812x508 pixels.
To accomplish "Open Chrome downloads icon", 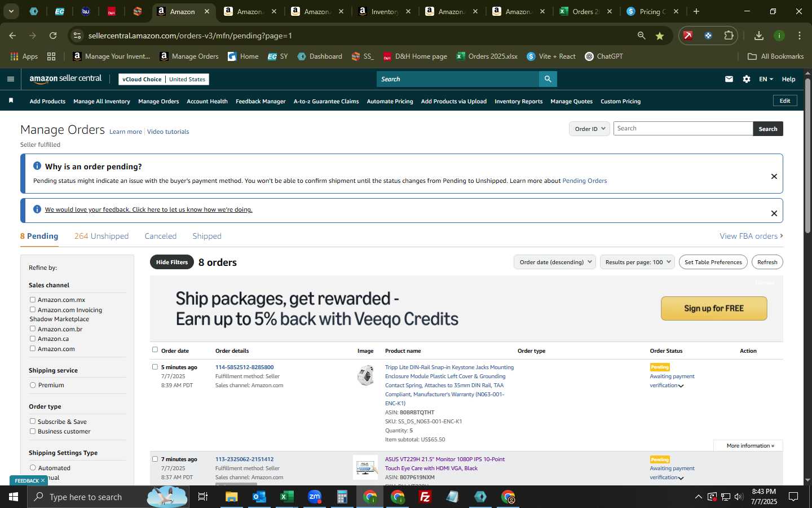I will point(759,36).
